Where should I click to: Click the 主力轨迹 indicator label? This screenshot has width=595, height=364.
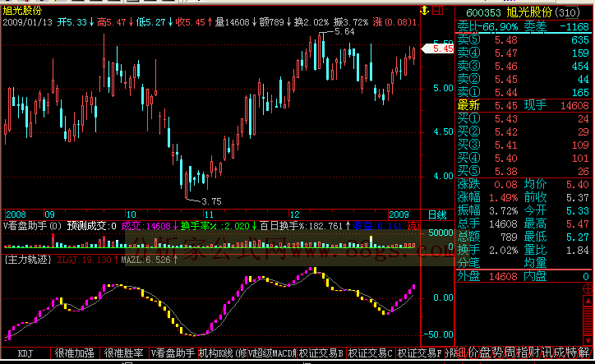tap(28, 260)
